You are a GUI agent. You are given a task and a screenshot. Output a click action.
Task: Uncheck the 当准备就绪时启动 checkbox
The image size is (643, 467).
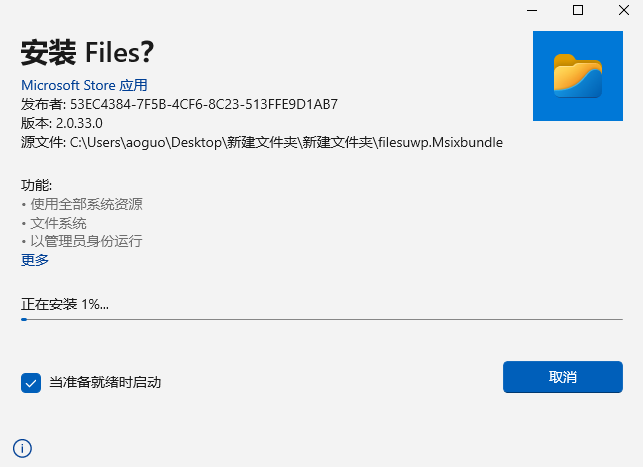point(31,383)
